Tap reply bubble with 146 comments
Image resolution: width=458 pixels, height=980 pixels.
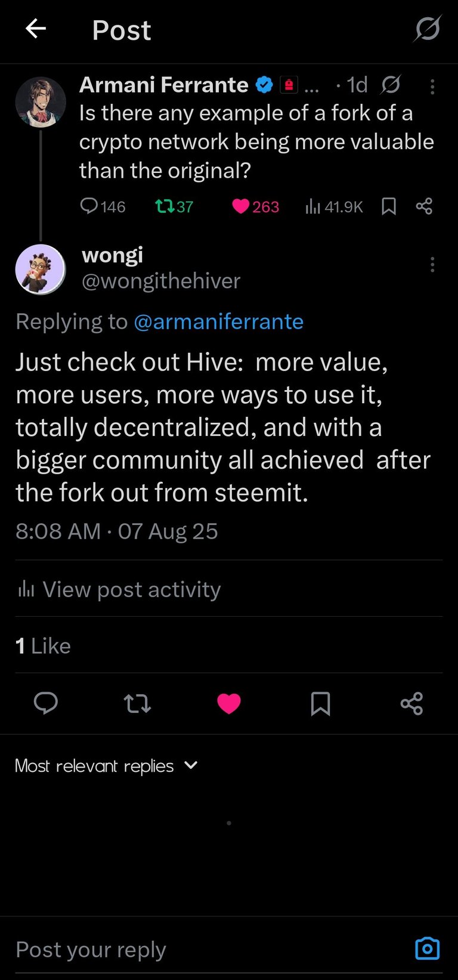pos(103,206)
